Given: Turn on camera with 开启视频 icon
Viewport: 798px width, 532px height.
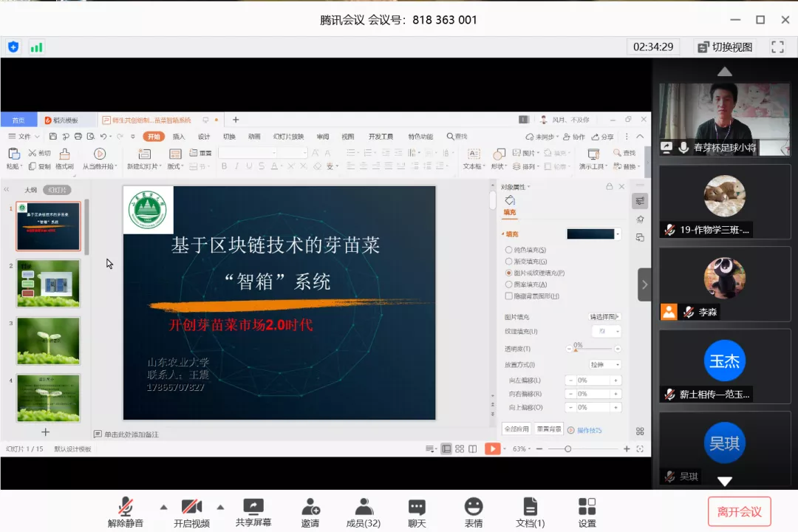Looking at the screenshot, I should pos(191,507).
